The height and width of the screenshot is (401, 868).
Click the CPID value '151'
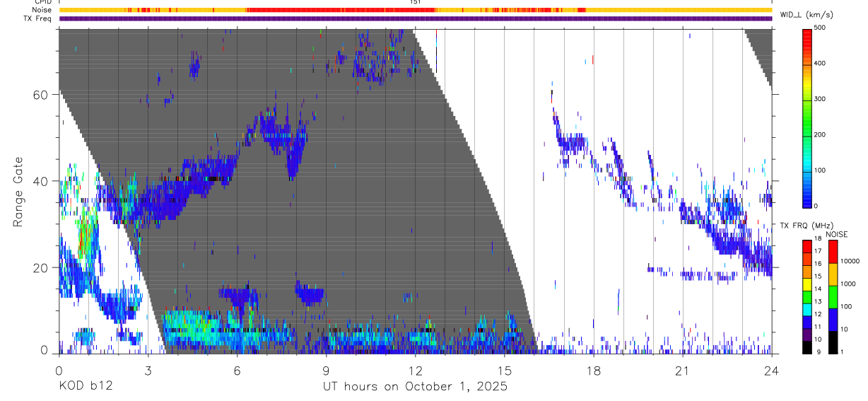(416, 2)
